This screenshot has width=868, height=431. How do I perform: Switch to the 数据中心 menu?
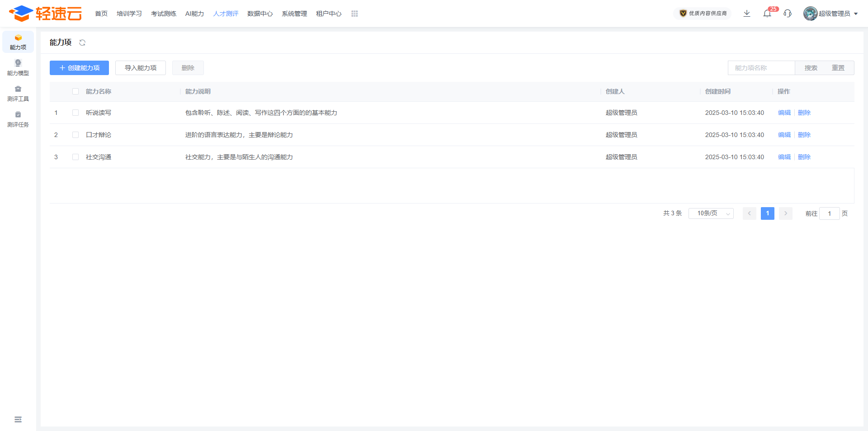[260, 14]
